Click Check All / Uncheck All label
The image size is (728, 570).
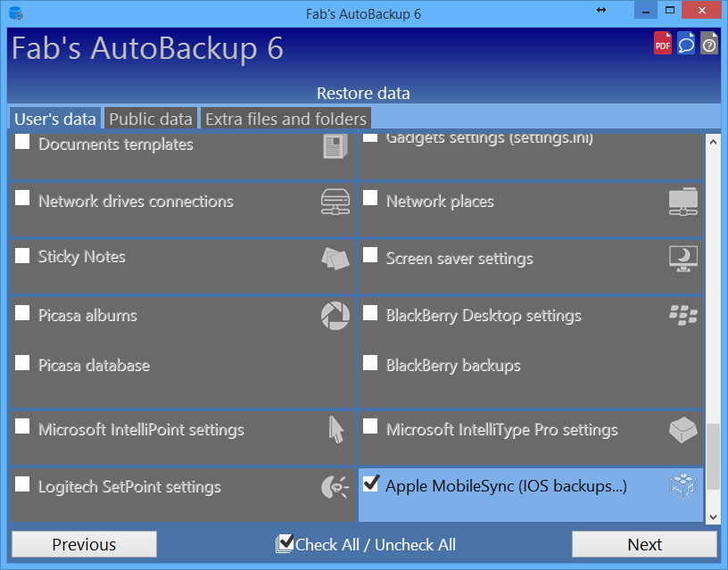(x=375, y=544)
